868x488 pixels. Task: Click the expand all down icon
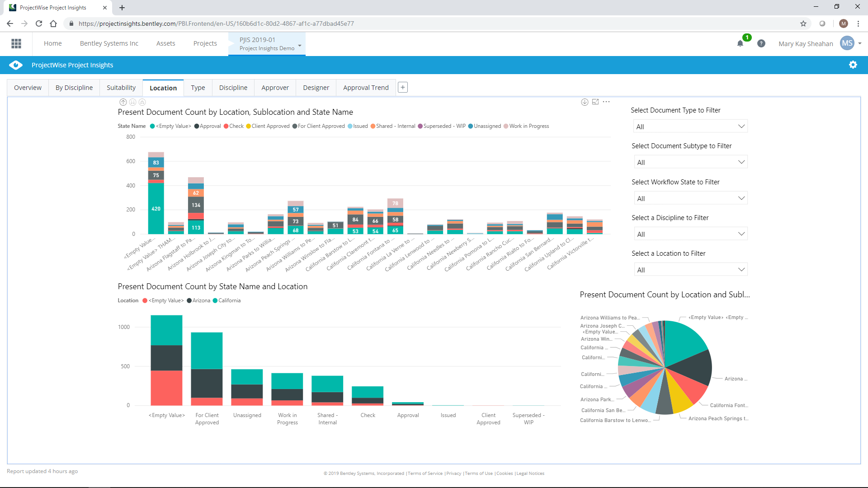point(142,102)
